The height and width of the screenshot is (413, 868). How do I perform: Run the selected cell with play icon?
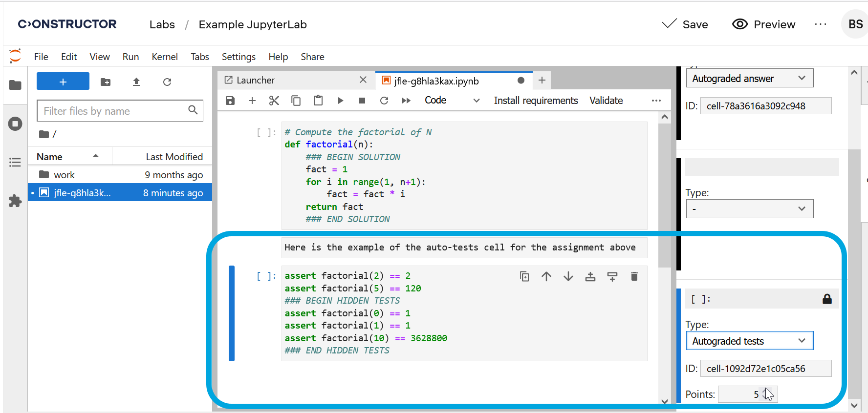point(341,101)
